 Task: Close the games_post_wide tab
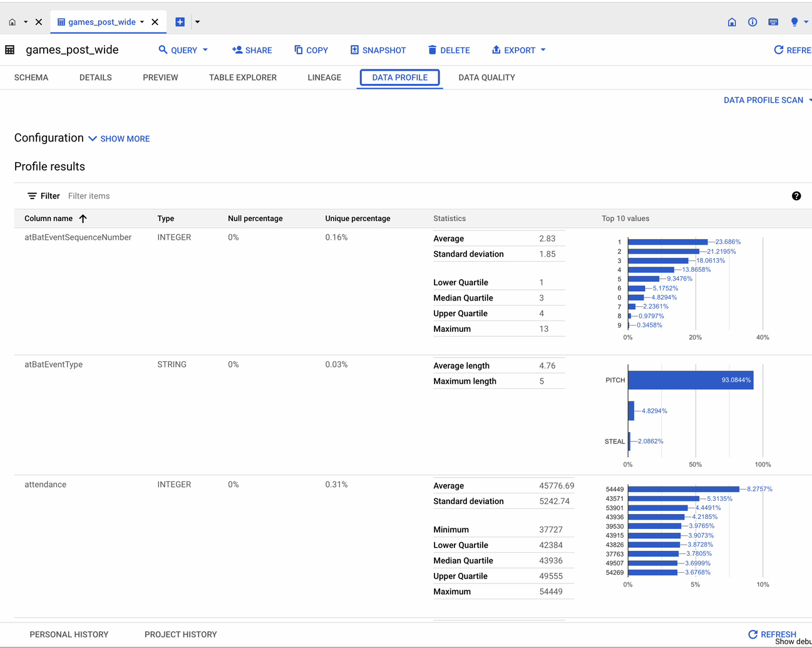155,22
